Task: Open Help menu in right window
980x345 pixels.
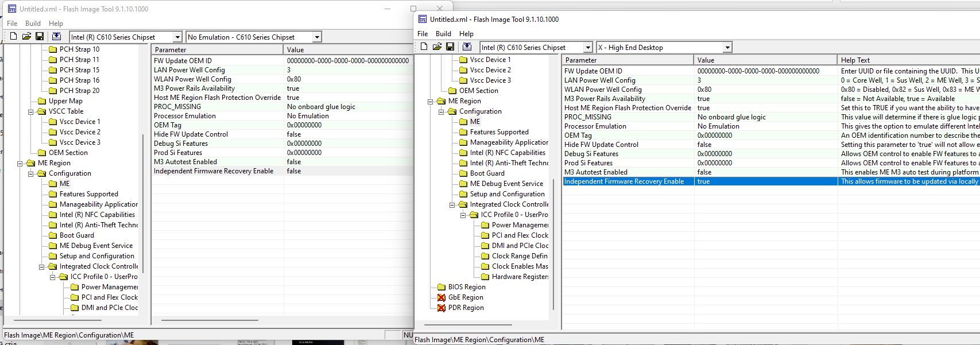Action: [466, 34]
